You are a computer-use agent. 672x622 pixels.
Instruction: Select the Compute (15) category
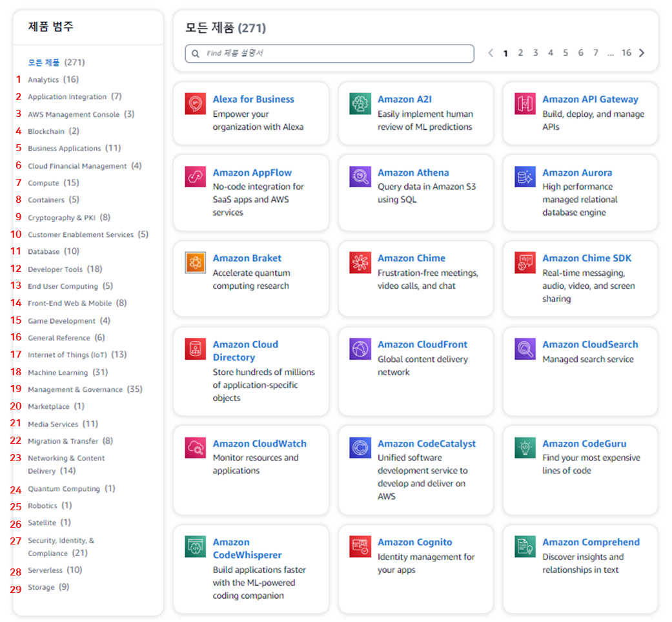coord(53,183)
